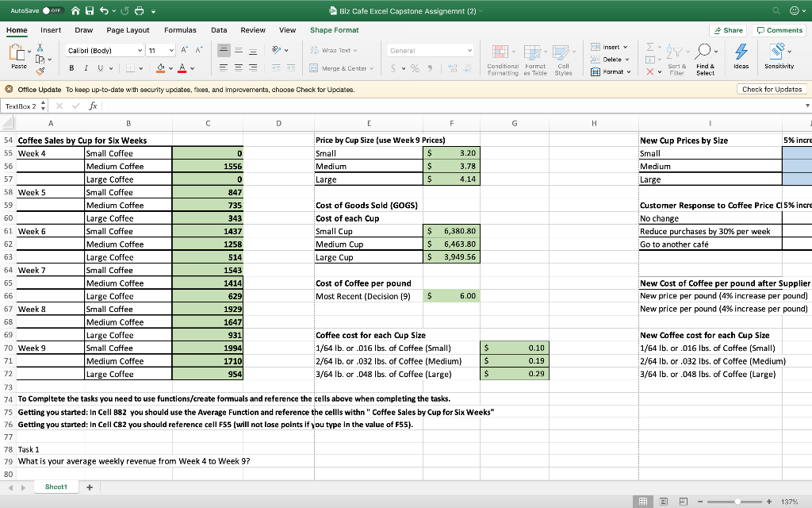Image resolution: width=812 pixels, height=508 pixels.
Task: Open the Comments button
Action: pos(779,30)
